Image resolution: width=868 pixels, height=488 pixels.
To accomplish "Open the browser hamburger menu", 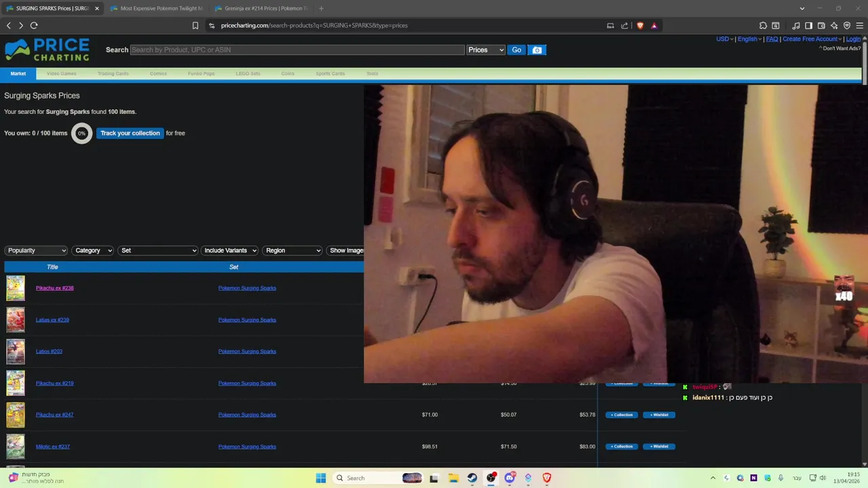I will click(x=860, y=25).
